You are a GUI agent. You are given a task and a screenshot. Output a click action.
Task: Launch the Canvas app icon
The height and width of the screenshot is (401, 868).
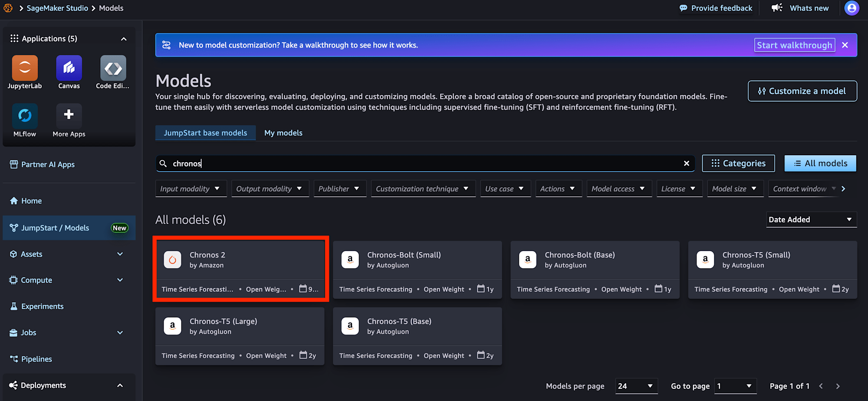tap(69, 68)
